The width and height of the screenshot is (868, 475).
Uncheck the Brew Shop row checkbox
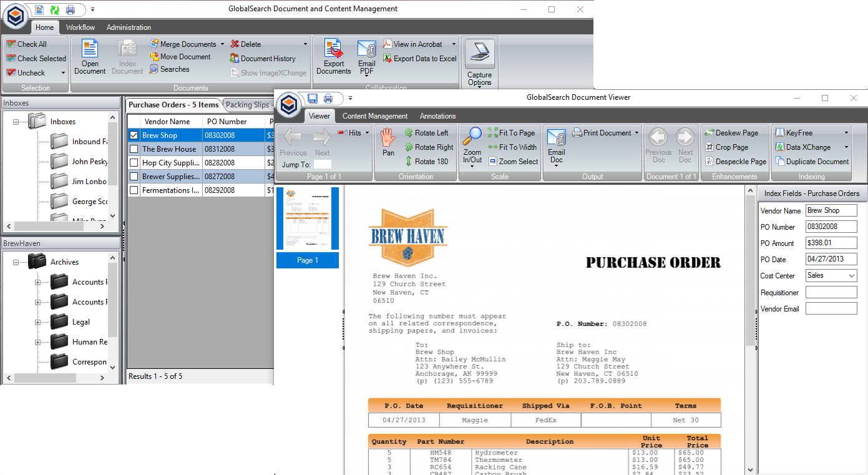pos(134,135)
